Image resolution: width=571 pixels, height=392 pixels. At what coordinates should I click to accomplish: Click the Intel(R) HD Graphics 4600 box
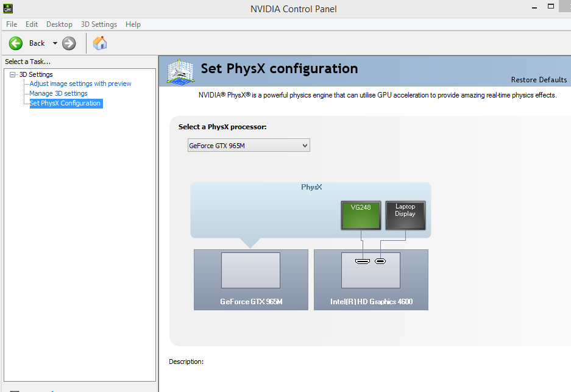point(371,280)
